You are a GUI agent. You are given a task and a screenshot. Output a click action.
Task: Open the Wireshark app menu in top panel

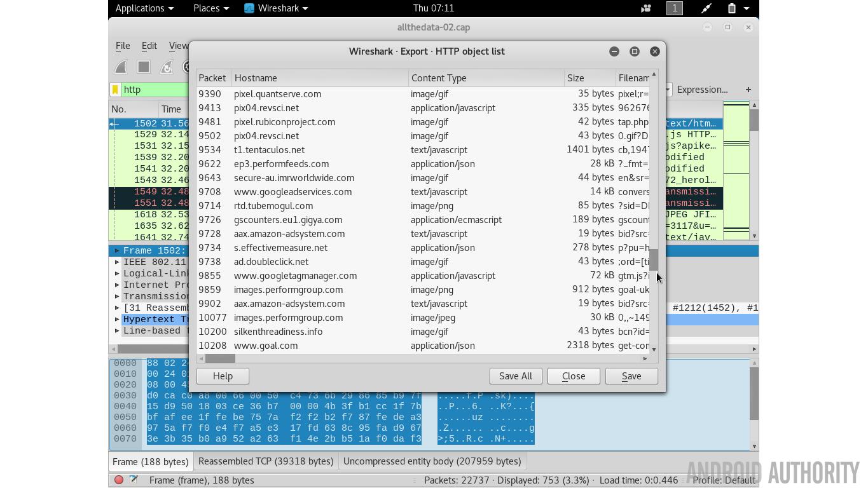tap(276, 8)
